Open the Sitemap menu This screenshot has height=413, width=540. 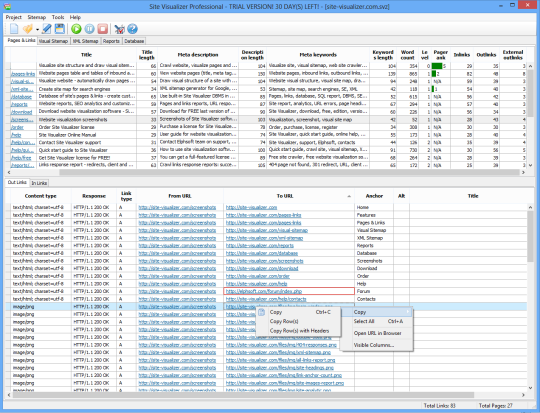(x=37, y=17)
